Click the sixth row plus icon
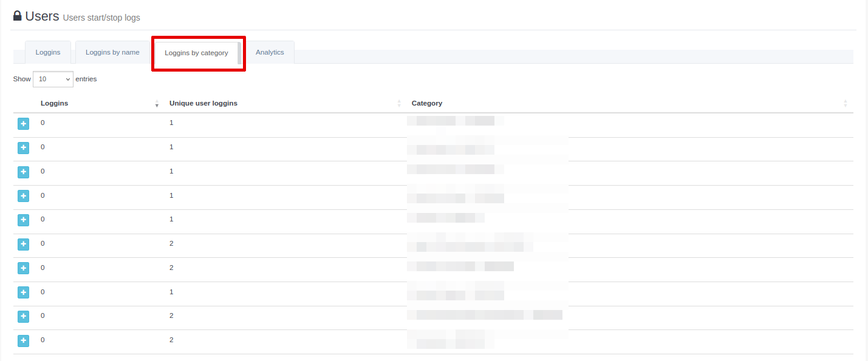 pyautogui.click(x=23, y=244)
